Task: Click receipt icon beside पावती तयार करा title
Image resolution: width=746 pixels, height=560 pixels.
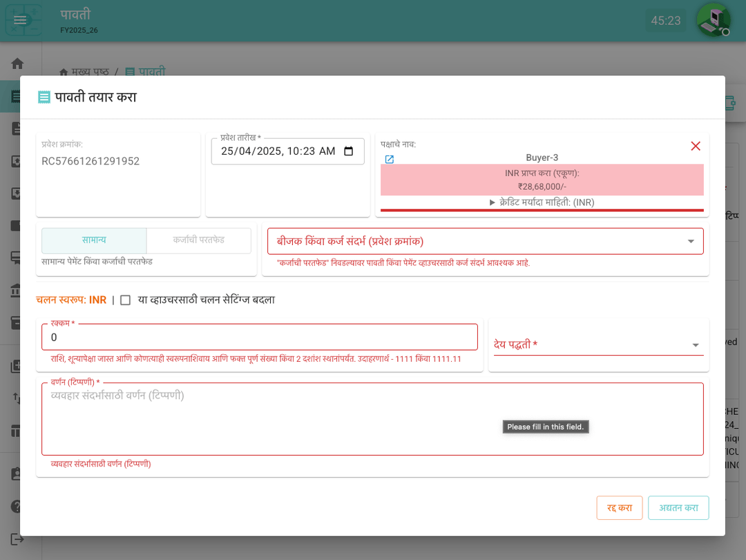Action: click(44, 97)
